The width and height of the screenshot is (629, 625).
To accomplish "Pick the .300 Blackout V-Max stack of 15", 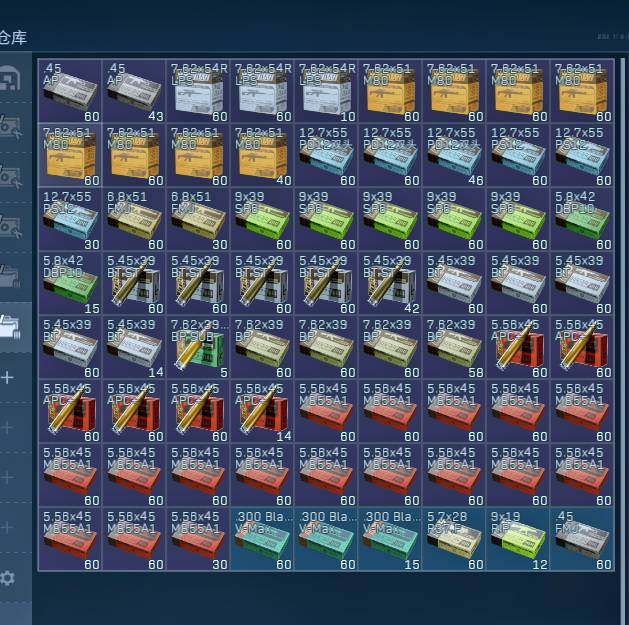I will point(390,539).
